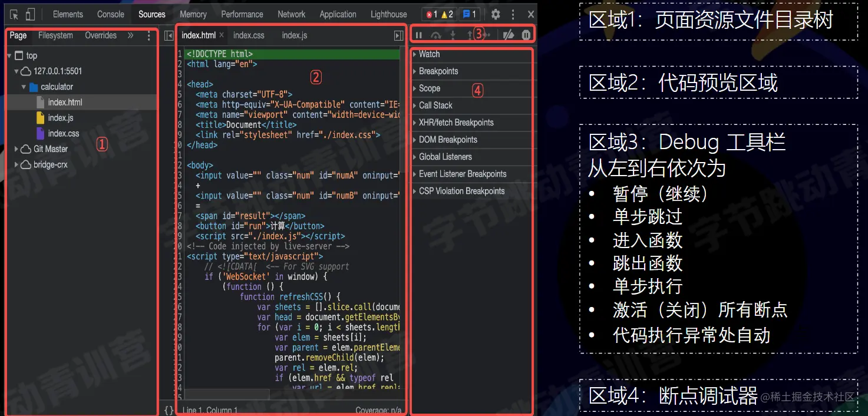868x416 pixels.
Task: Select the index.html file icon in tree
Action: 41,102
